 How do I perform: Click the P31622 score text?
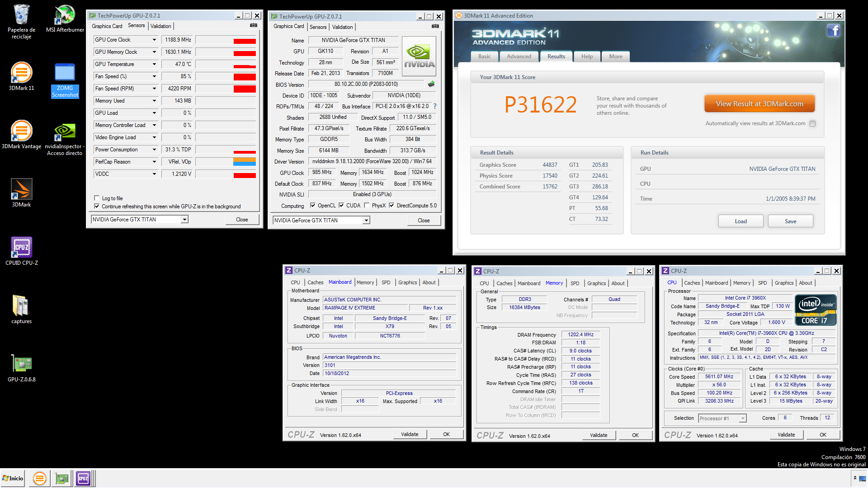tap(541, 104)
